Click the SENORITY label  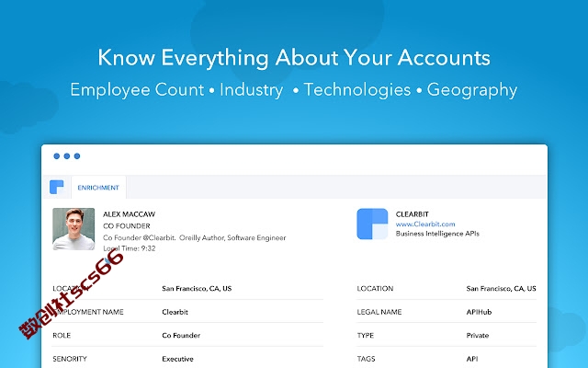tap(70, 359)
